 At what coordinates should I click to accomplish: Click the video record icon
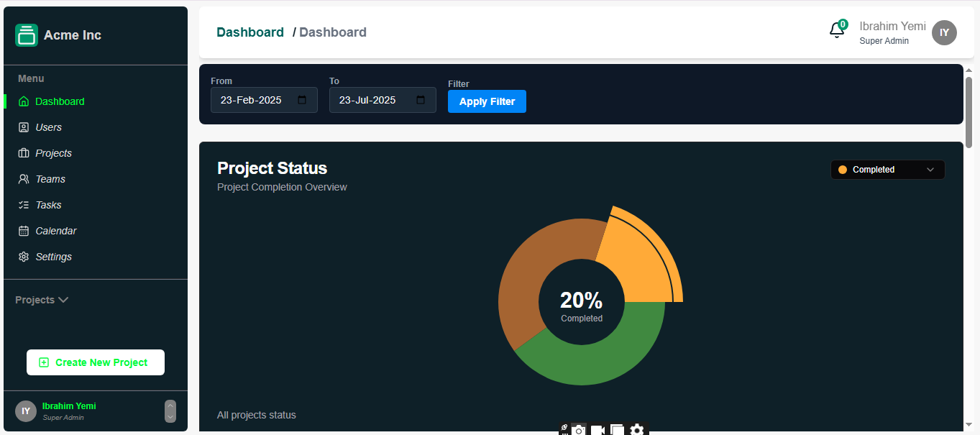[x=597, y=429]
